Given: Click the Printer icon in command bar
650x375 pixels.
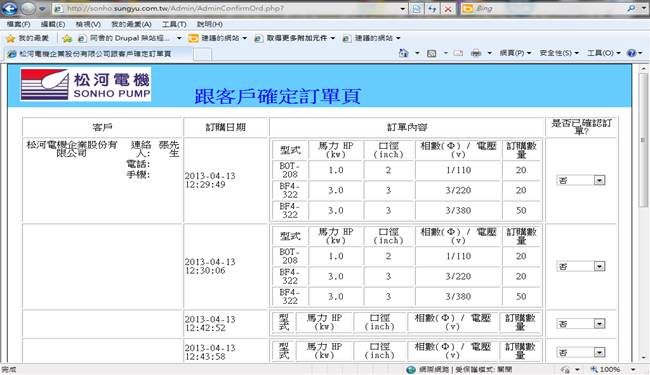Looking at the screenshot, I should tap(476, 53).
